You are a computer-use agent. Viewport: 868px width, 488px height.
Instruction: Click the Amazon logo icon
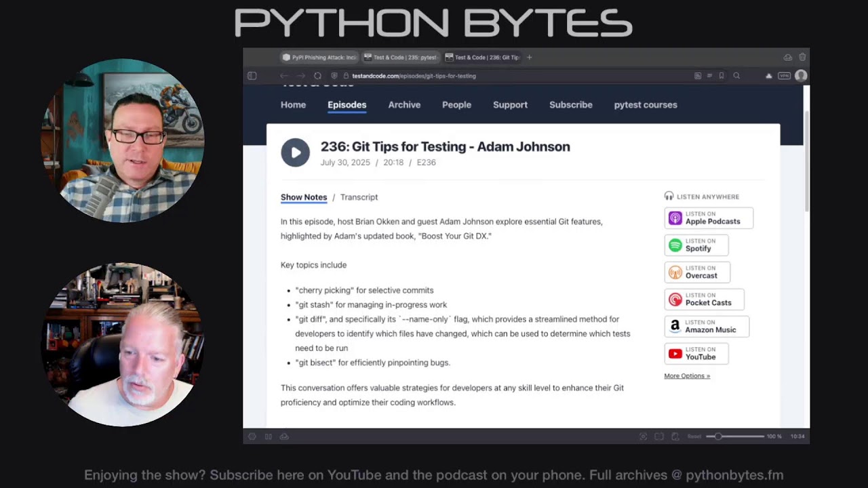(675, 326)
